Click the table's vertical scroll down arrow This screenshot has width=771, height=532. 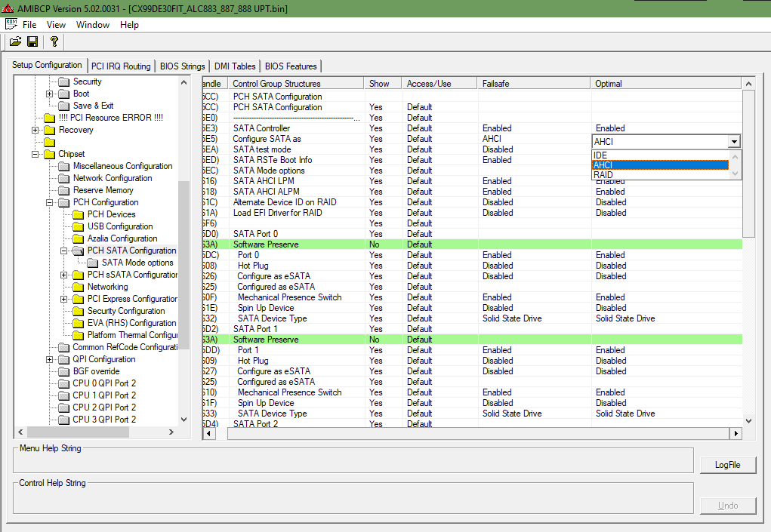click(x=748, y=420)
